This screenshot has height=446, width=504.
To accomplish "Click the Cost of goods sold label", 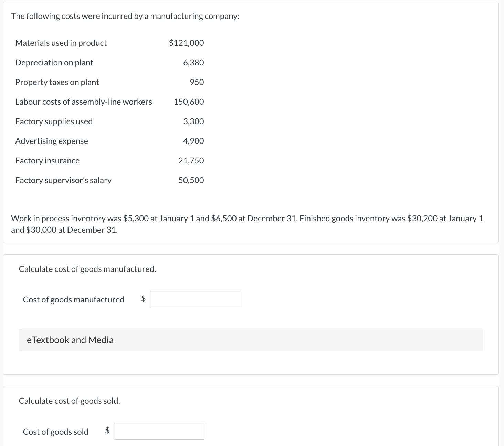I will click(x=55, y=432).
